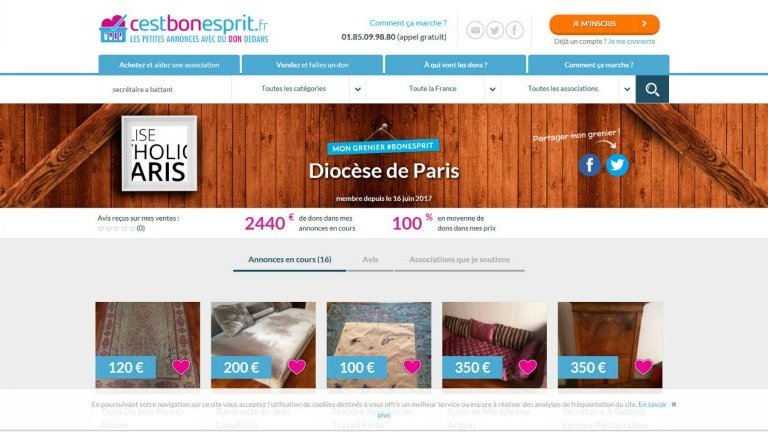Click the grey email icon in header

475,30
